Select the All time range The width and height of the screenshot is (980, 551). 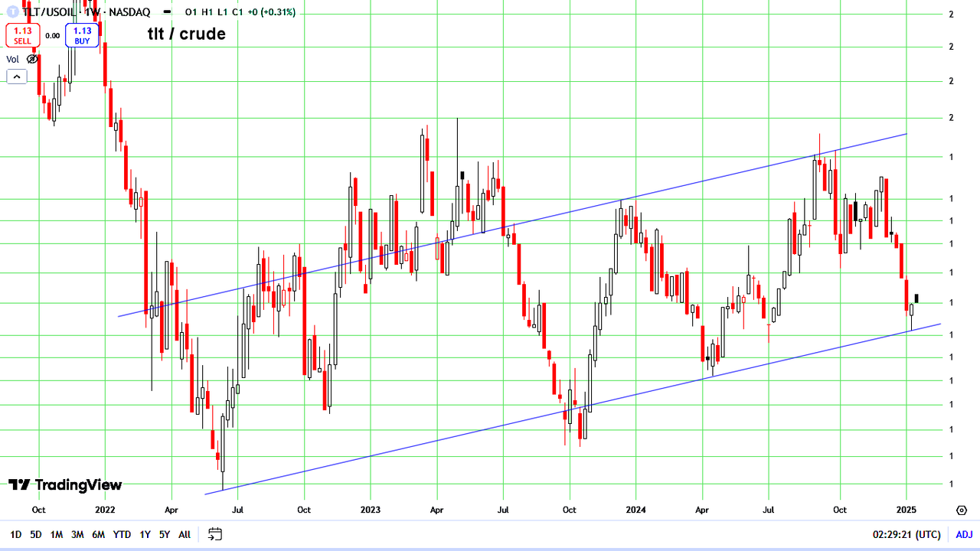pyautogui.click(x=185, y=534)
